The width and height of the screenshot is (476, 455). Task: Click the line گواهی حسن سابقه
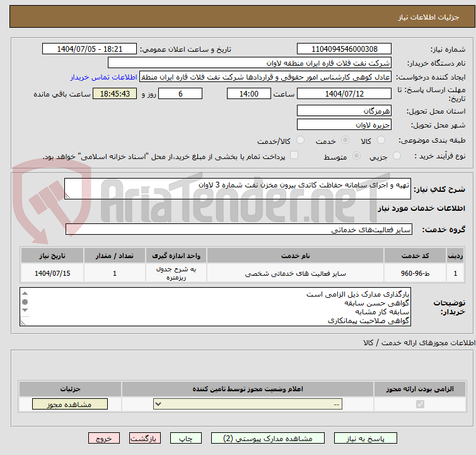[x=377, y=303]
